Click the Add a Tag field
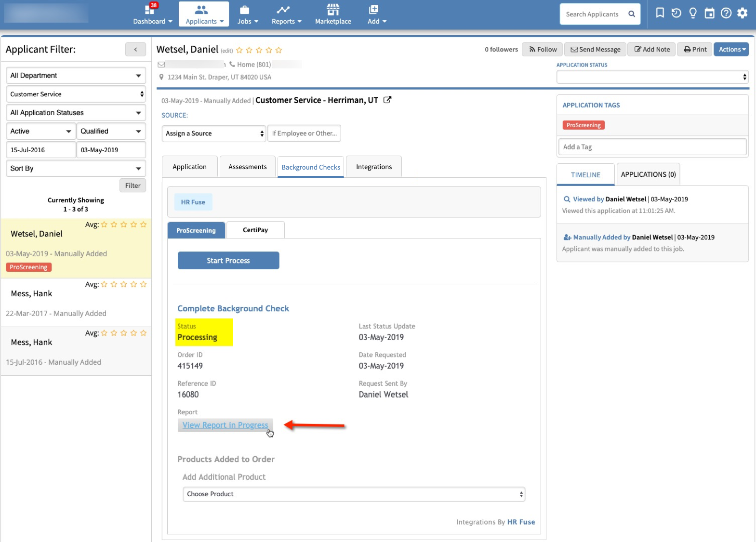This screenshot has height=542, width=756. pos(652,147)
